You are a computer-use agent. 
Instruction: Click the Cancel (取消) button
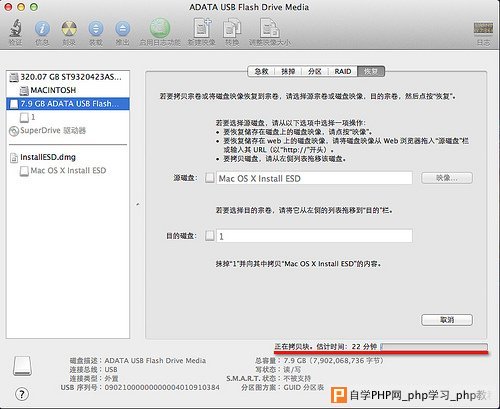pyautogui.click(x=447, y=320)
